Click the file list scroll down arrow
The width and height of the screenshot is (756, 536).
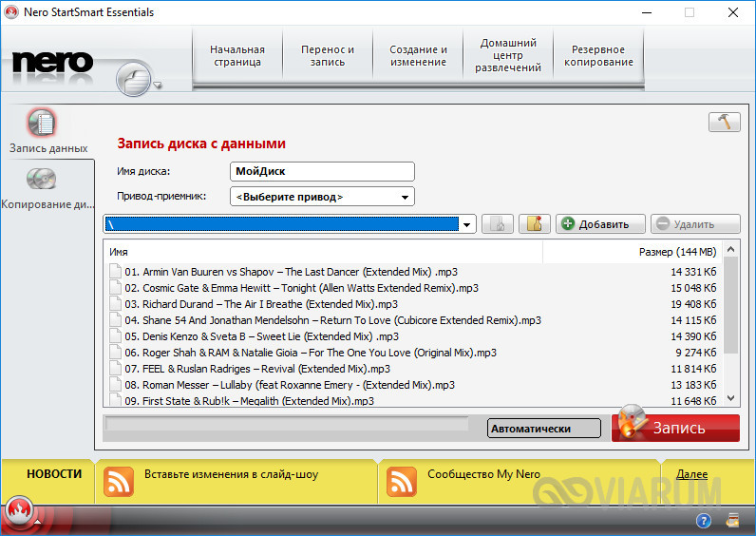pos(730,398)
